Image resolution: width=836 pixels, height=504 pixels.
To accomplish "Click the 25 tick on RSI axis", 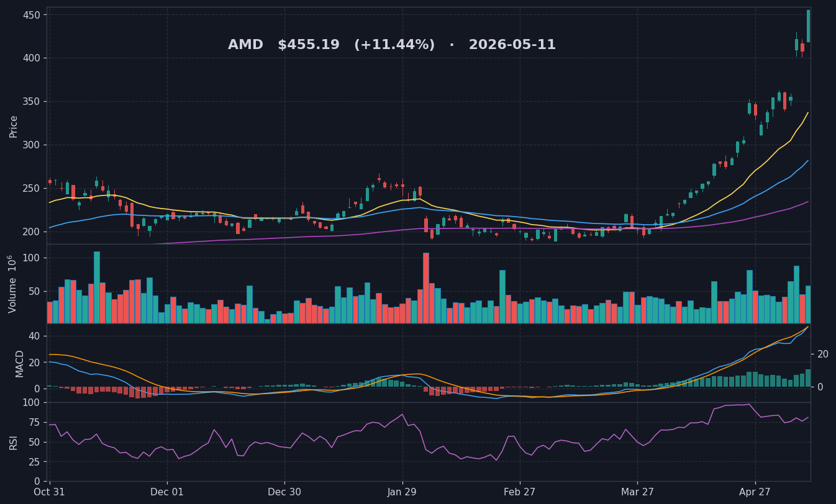I will point(34,462).
